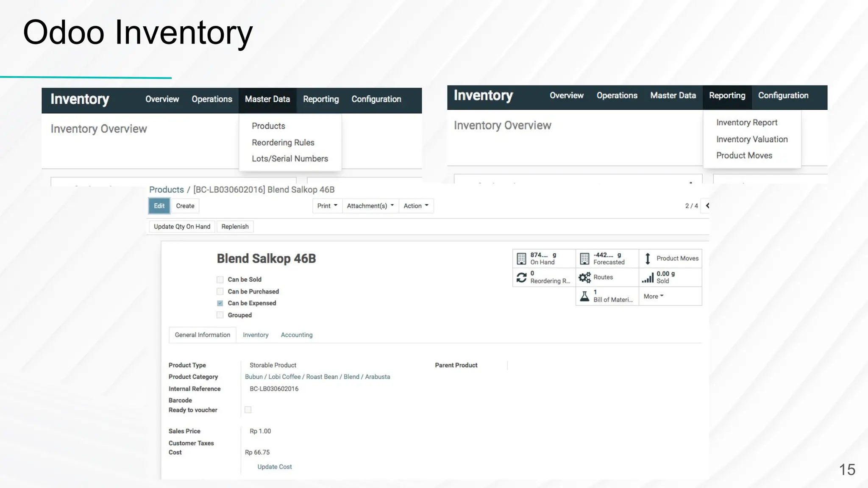Click the Update Cost link
The image size is (868, 488).
tap(275, 467)
